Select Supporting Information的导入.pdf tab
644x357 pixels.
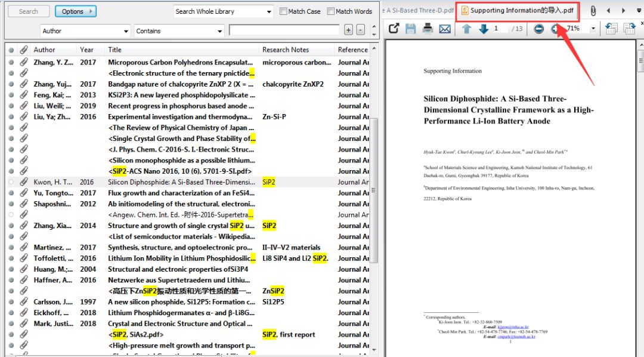point(517,11)
